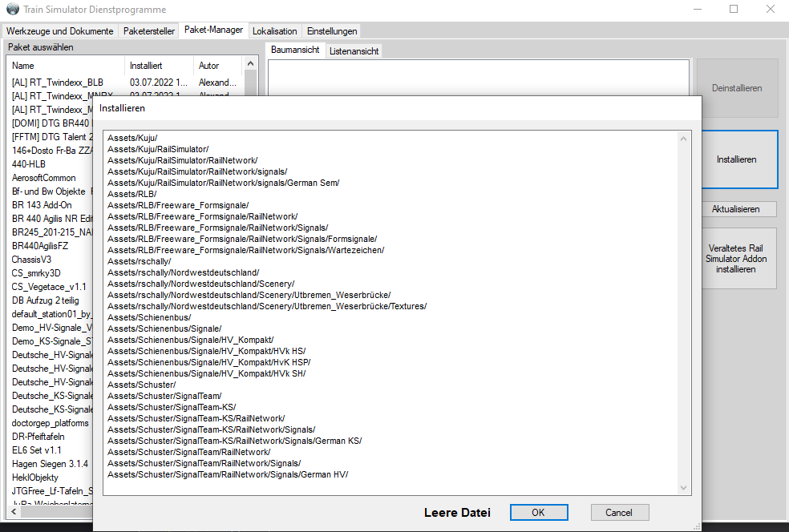Image resolution: width=789 pixels, height=532 pixels.
Task: Sort package list by Name column
Action: coord(66,66)
